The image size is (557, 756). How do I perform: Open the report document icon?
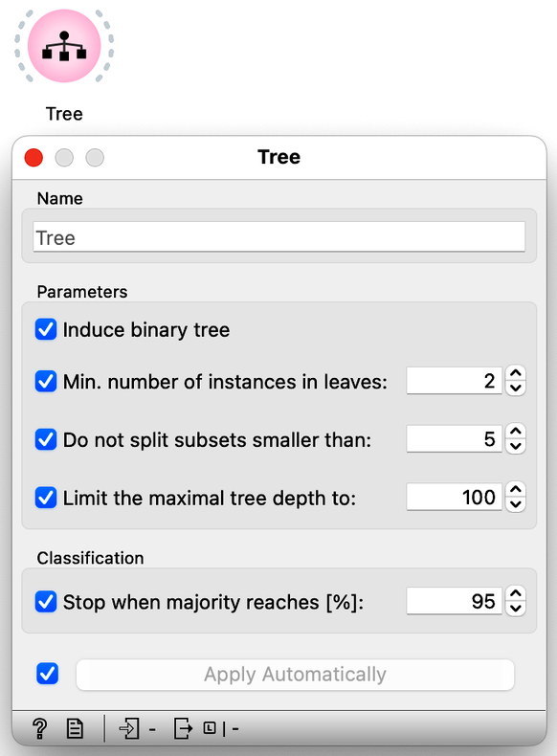click(x=75, y=728)
